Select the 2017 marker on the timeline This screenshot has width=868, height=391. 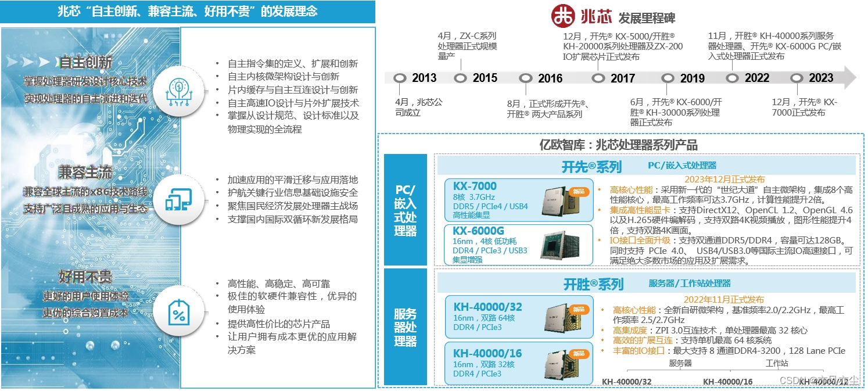pos(598,78)
